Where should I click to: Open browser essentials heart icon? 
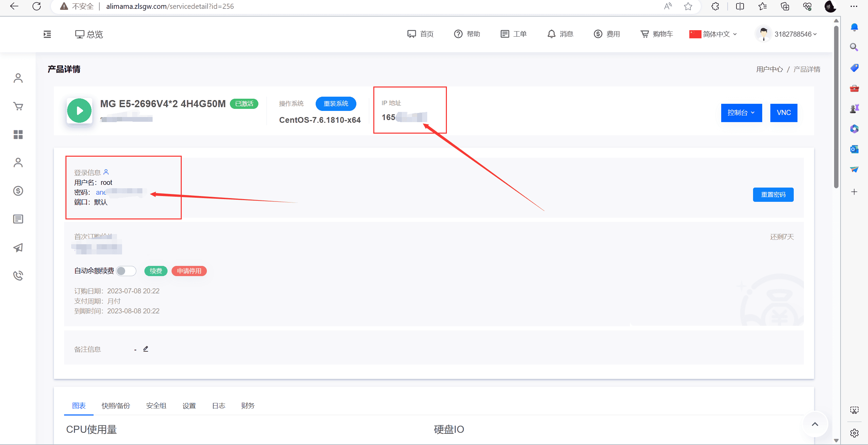pyautogui.click(x=807, y=6)
